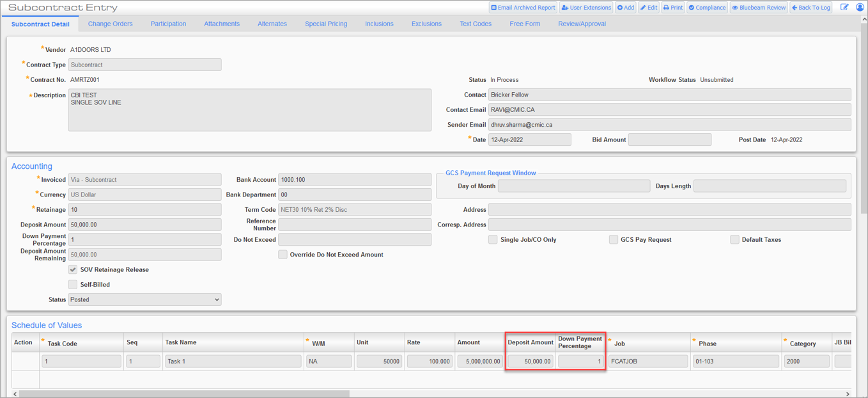Viewport: 868px width, 398px height.
Task: Open the Exclusions tab
Action: (x=426, y=24)
